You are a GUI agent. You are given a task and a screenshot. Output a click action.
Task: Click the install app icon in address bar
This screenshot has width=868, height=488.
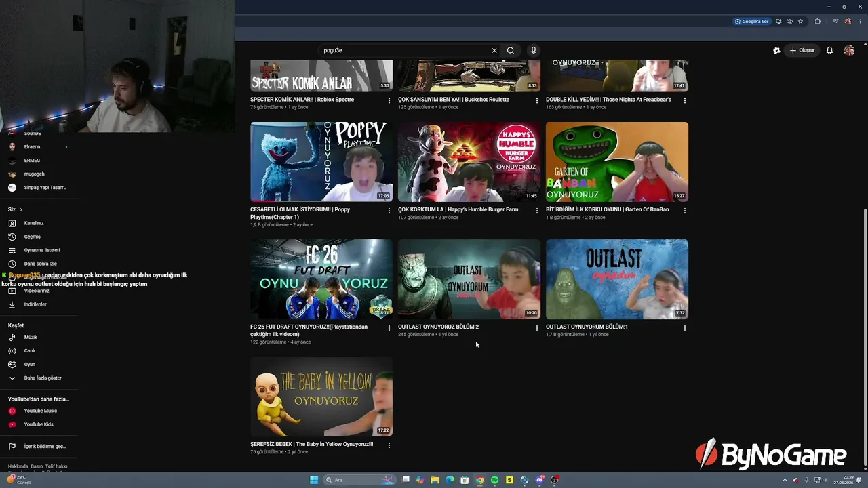(x=778, y=21)
